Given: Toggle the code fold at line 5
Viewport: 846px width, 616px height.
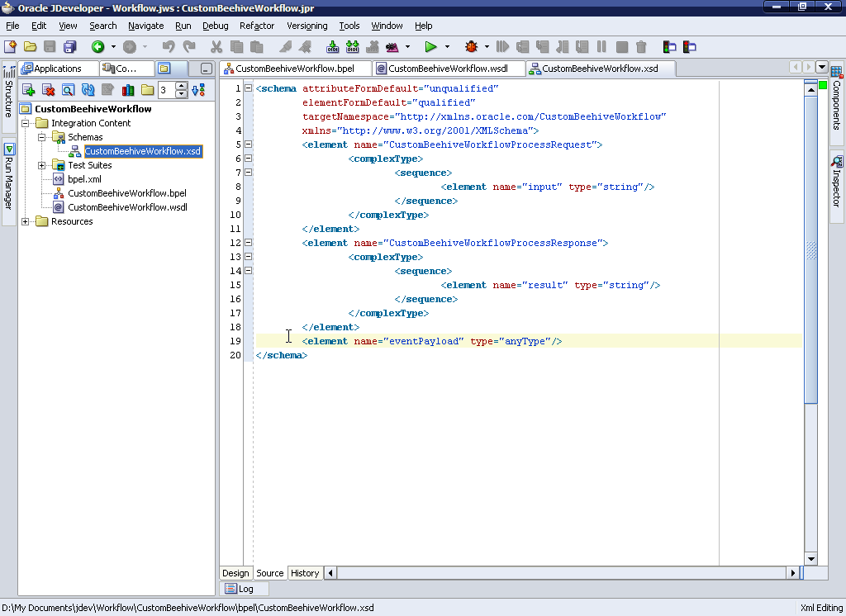Looking at the screenshot, I should pyautogui.click(x=249, y=145).
